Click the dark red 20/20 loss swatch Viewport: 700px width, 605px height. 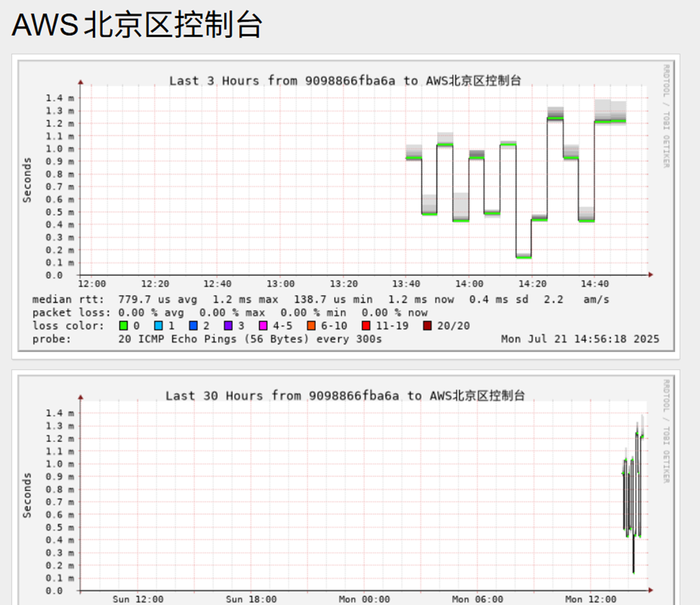427,326
